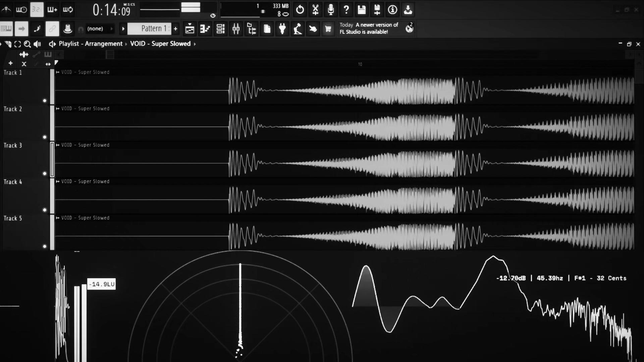Image resolution: width=644 pixels, height=362 pixels.
Task: Click Playlist - Arrangement breadcrumb
Action: 91,44
